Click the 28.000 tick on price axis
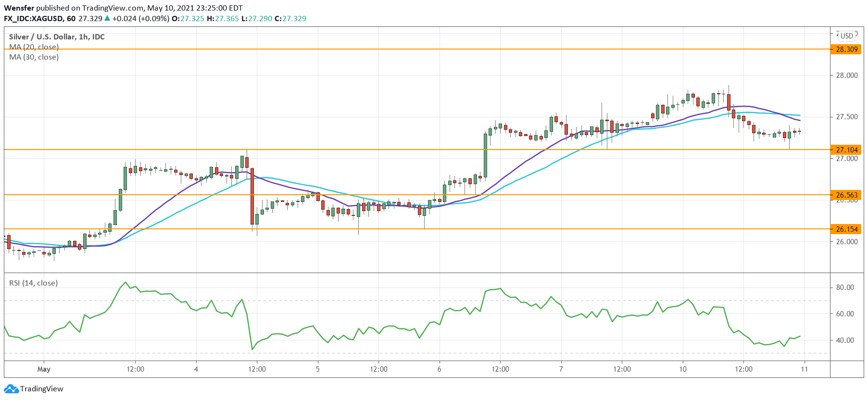The height and width of the screenshot is (400, 868). (846, 75)
